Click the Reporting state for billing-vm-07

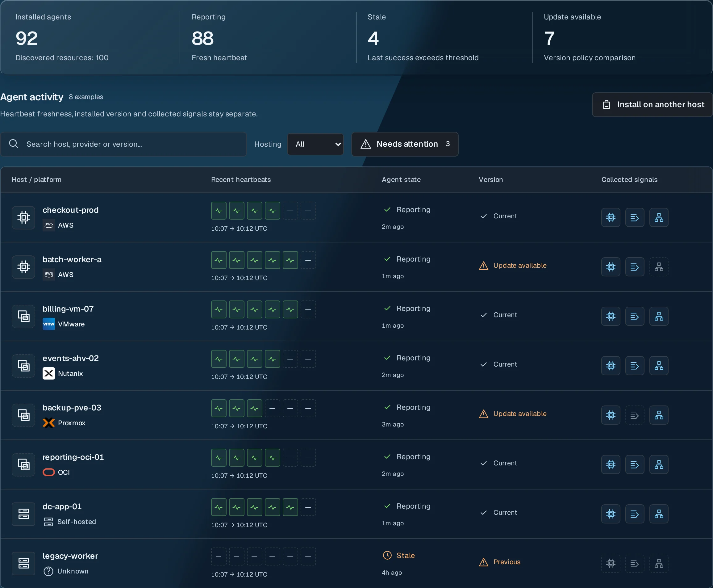coord(413,309)
